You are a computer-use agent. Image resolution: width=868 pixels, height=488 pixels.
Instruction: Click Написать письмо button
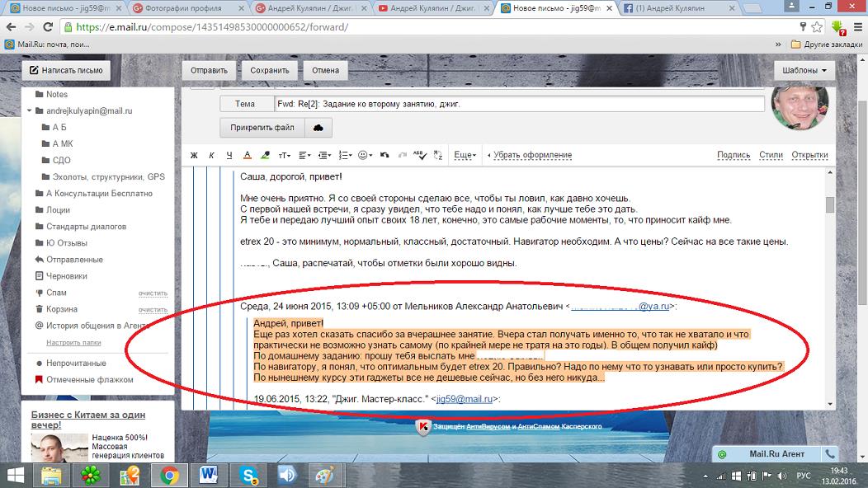[66, 70]
